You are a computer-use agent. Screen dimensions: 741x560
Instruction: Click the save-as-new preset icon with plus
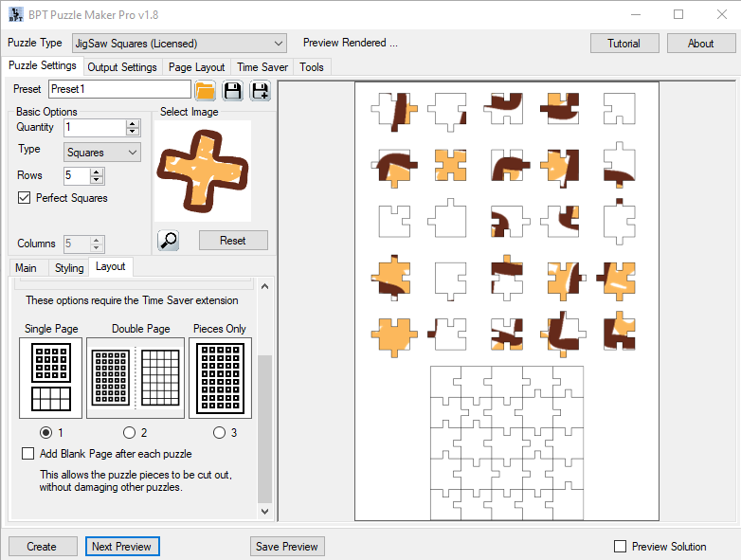260,90
